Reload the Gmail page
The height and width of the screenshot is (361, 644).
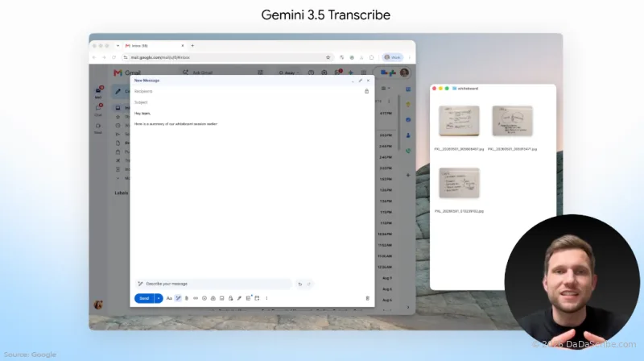[114, 57]
